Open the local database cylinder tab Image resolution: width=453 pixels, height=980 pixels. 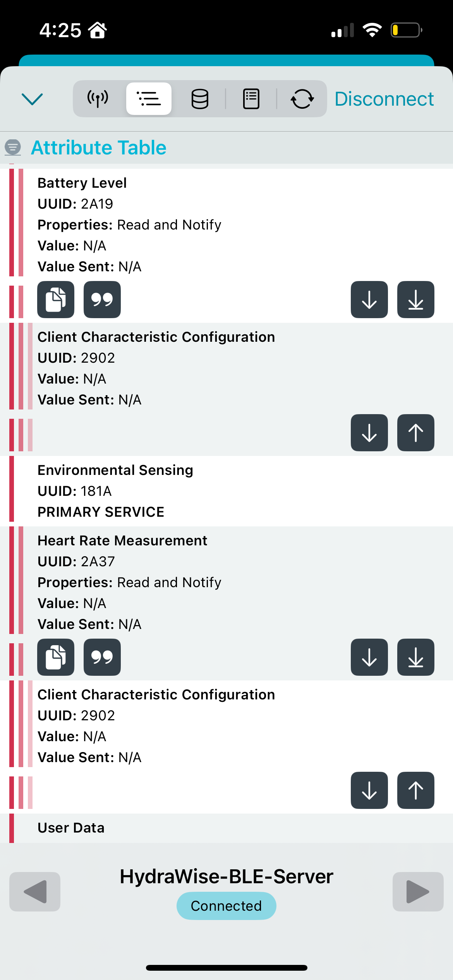pos(200,99)
